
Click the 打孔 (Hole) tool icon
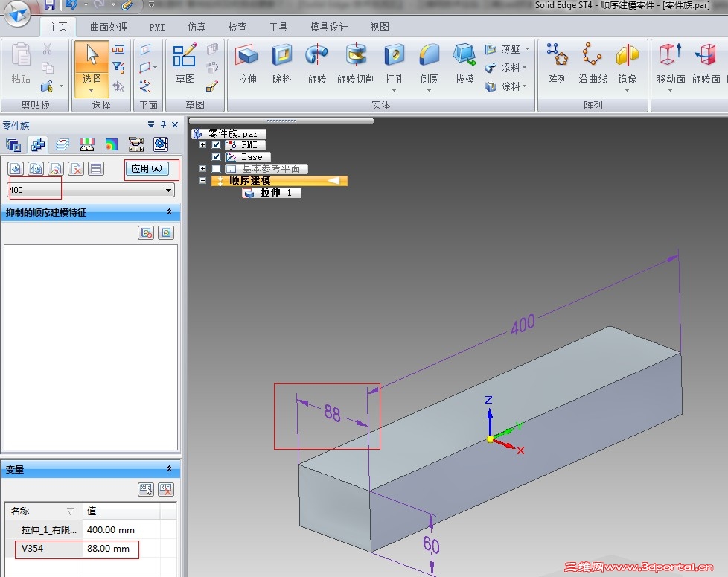[395, 56]
